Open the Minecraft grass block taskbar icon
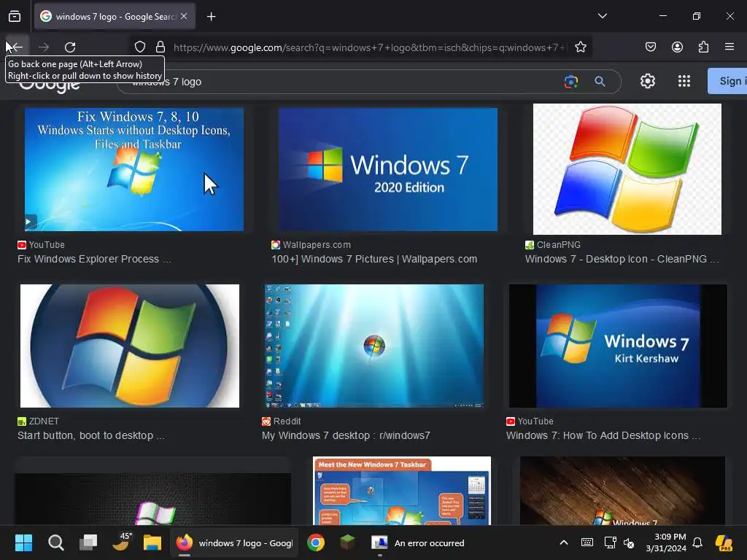 (x=347, y=542)
